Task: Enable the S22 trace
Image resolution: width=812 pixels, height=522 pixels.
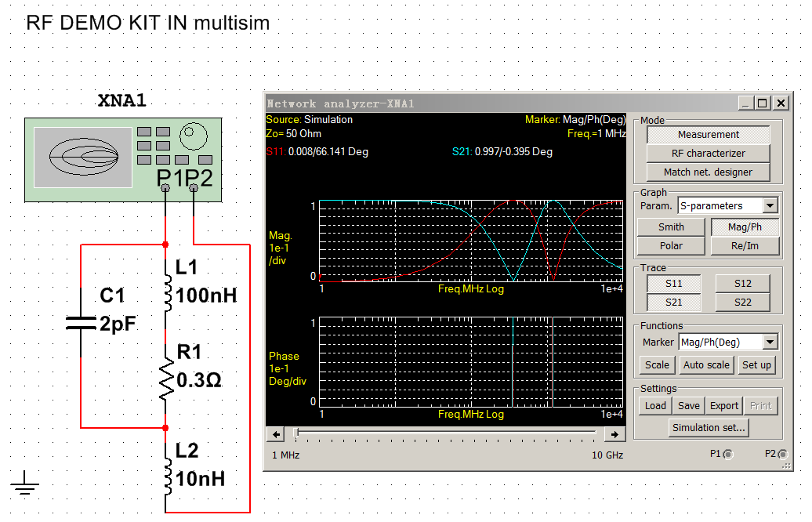Action: pos(742,303)
